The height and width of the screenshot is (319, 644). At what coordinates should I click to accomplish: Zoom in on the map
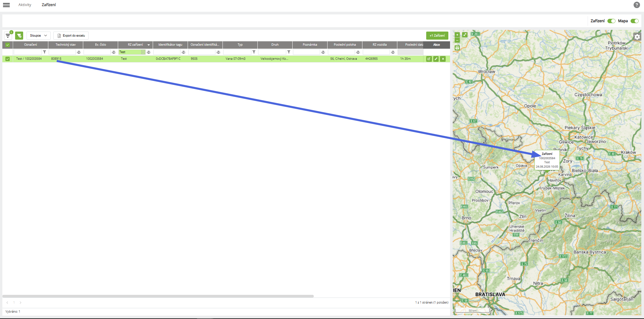(x=457, y=35)
